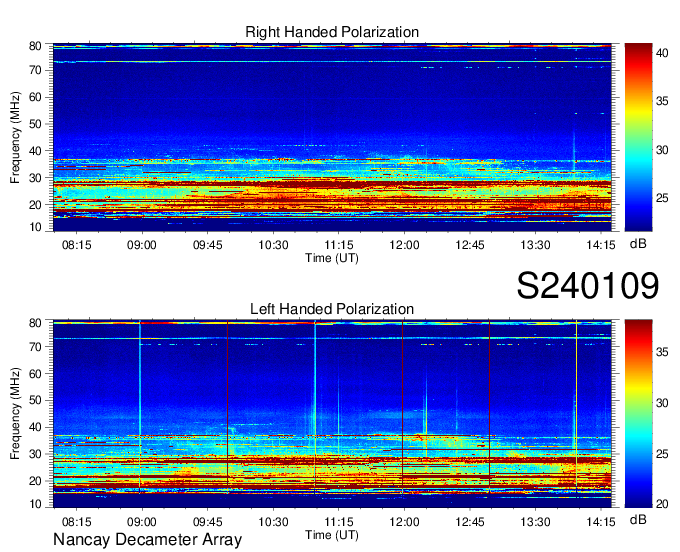
Task: Click the 11:15 time tick under Right Handed plot
Action: click(x=339, y=245)
